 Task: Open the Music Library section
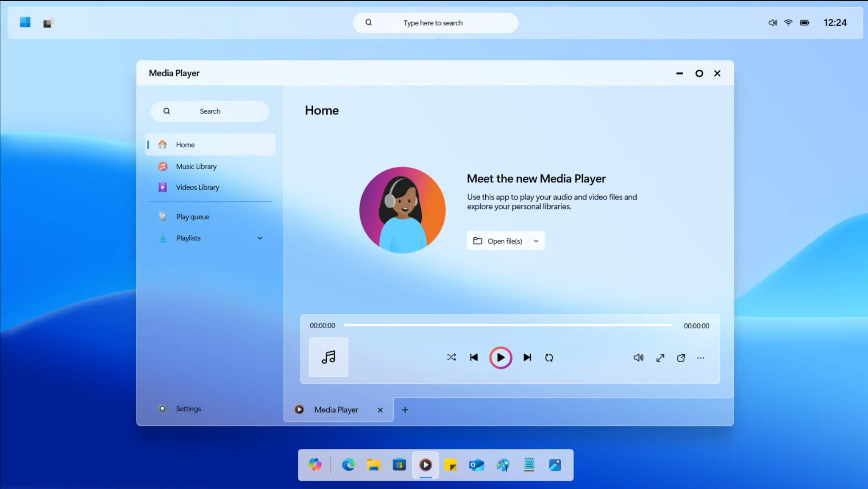pos(196,166)
